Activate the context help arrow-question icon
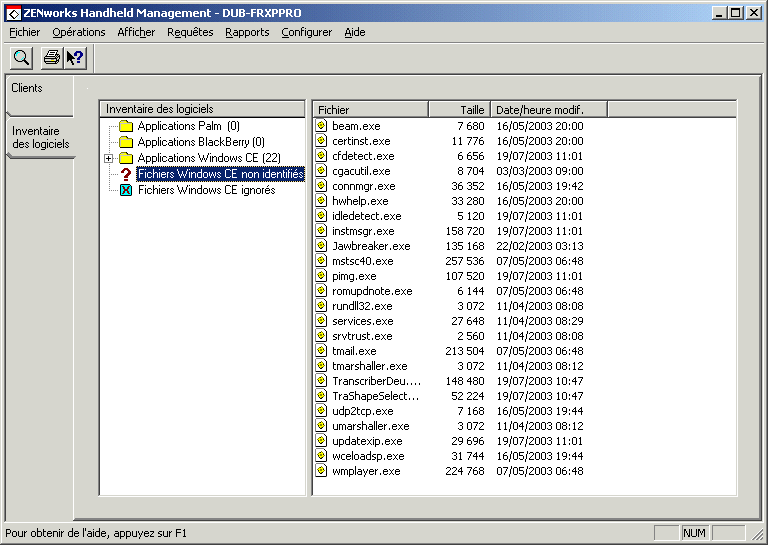 click(x=75, y=58)
